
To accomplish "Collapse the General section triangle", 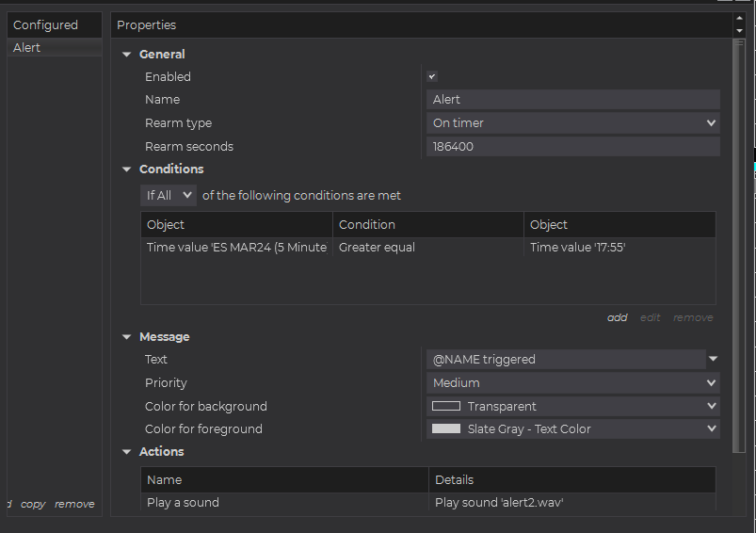I will [127, 55].
